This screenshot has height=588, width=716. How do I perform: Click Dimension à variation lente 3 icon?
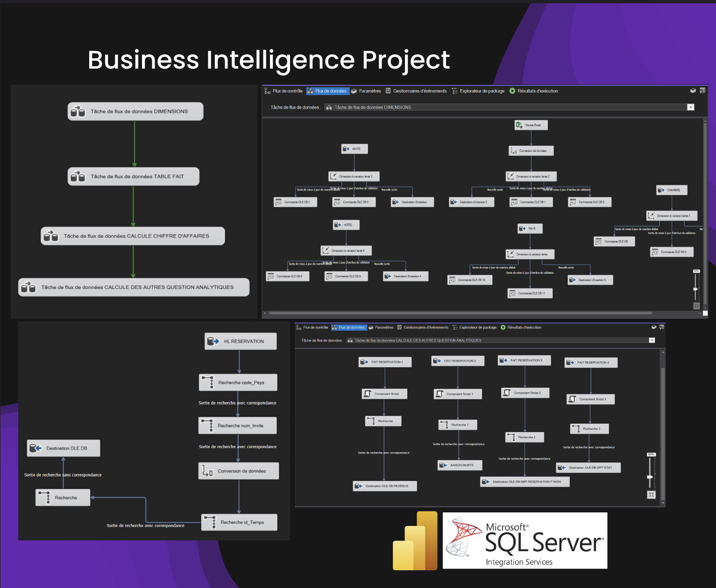(x=333, y=176)
